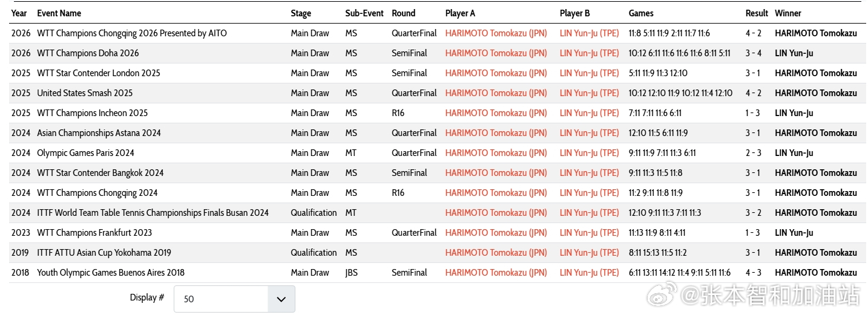This screenshot has width=868, height=315.
Task: Click HARIMOTO Tomokazu link in Youth Olympic Games row
Action: coord(496,273)
